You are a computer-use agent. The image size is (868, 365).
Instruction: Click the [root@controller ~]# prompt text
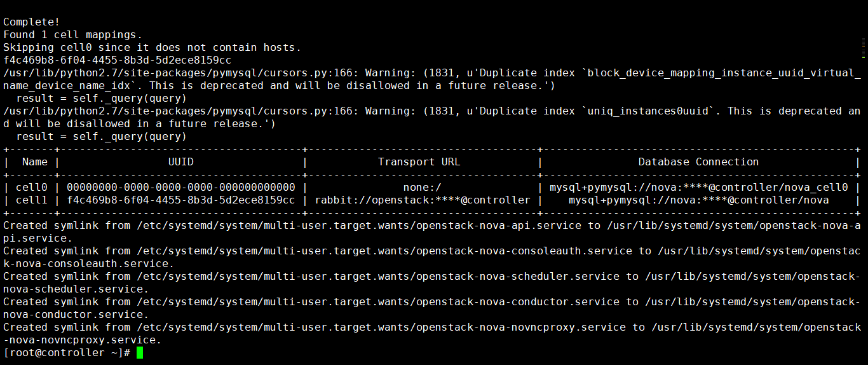point(67,352)
